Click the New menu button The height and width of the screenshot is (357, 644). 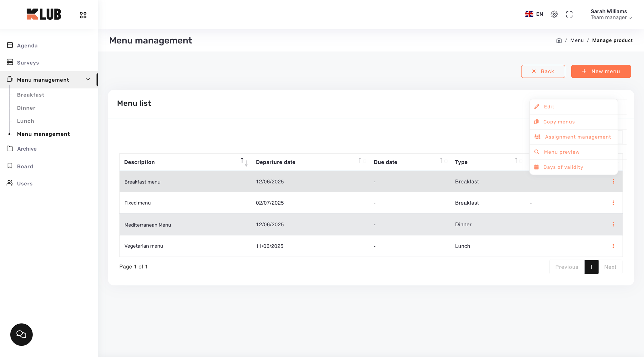point(601,71)
